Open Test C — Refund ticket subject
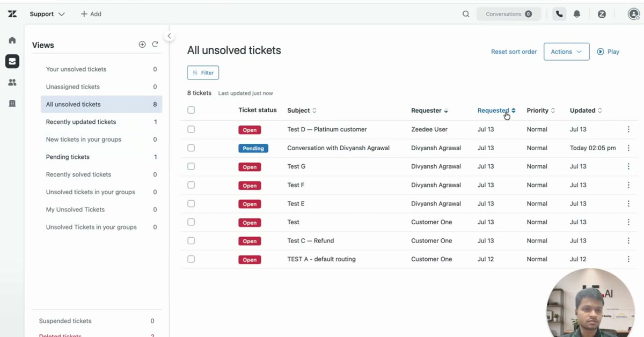This screenshot has height=337, width=644. click(x=310, y=241)
